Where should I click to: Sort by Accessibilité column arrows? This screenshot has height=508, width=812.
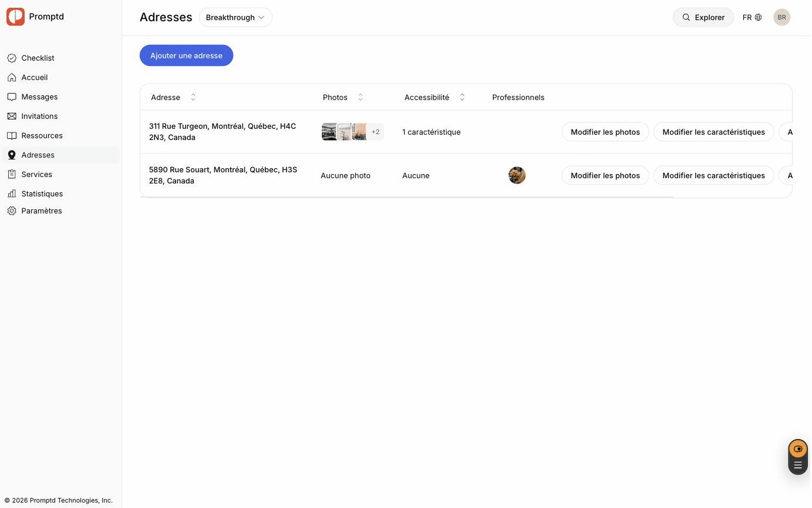(x=462, y=97)
